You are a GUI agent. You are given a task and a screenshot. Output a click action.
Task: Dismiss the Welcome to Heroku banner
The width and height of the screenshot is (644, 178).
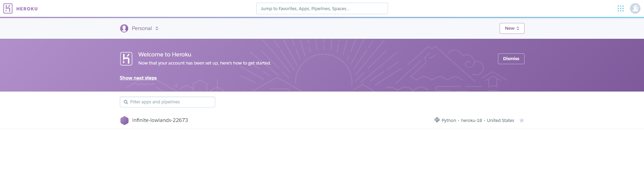pyautogui.click(x=511, y=59)
